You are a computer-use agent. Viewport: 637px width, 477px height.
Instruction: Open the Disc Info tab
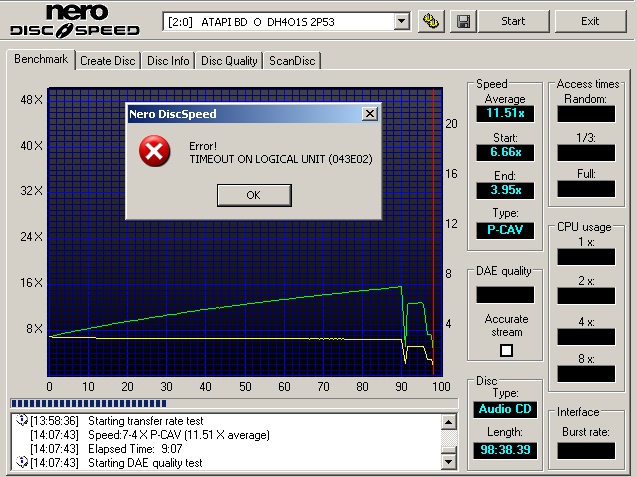coord(168,61)
